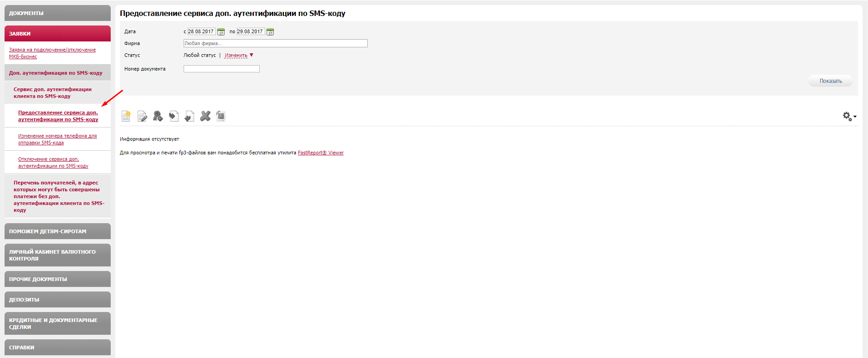
Task: Open the gear settings menu
Action: coord(849,117)
